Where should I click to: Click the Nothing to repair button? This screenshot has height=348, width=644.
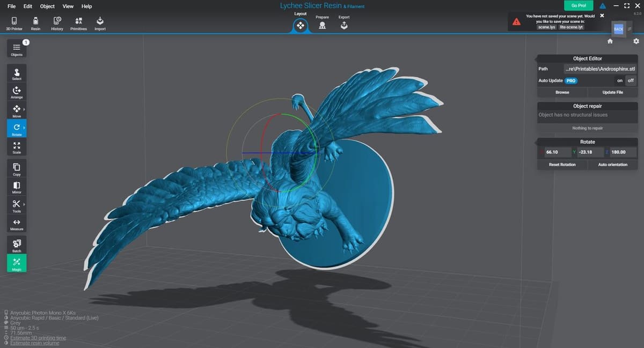tap(587, 128)
